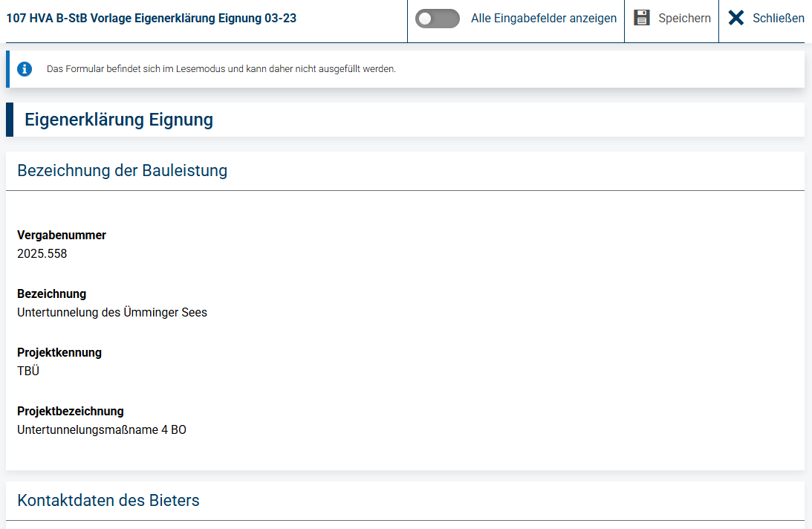Click the Projektkennung field label
This screenshot has height=529, width=812.
tap(59, 353)
